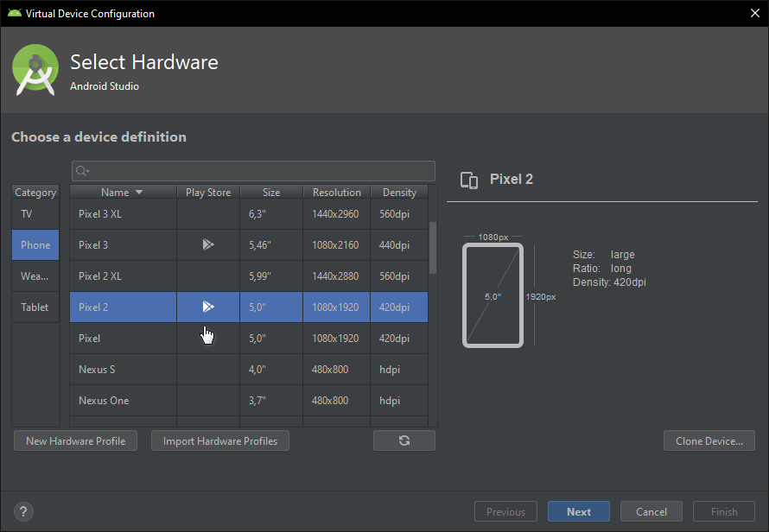Click Clone Device button
The image size is (769, 532).
(x=709, y=440)
